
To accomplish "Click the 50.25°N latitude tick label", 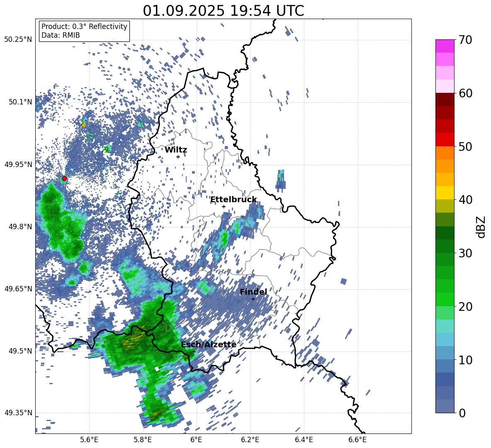I will pos(18,40).
